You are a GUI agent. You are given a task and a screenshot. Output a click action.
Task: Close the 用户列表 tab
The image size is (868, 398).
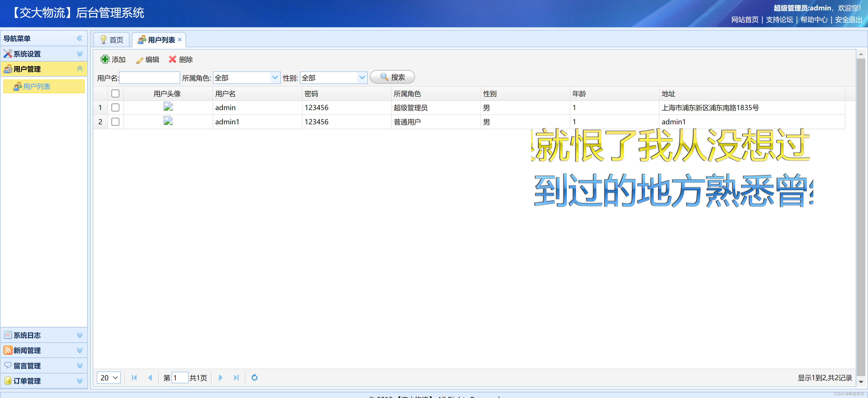click(180, 39)
